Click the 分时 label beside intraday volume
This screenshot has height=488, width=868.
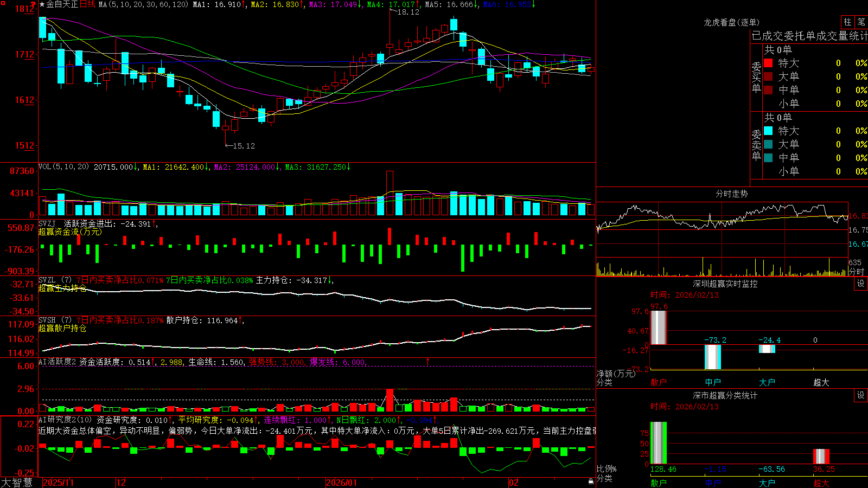tap(856, 272)
